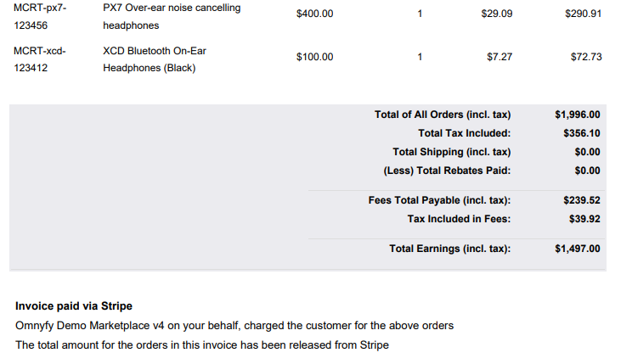Click Total of All Orders label

(x=443, y=115)
